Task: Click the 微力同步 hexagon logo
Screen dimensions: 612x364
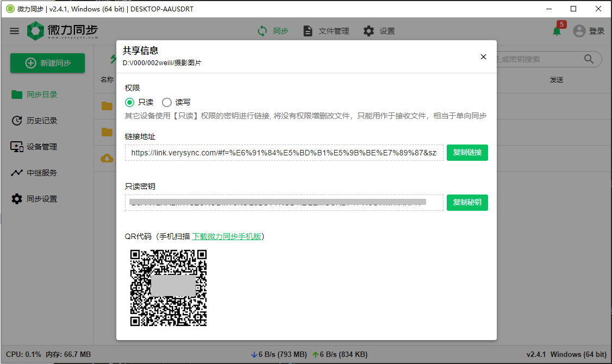Action: click(35, 31)
